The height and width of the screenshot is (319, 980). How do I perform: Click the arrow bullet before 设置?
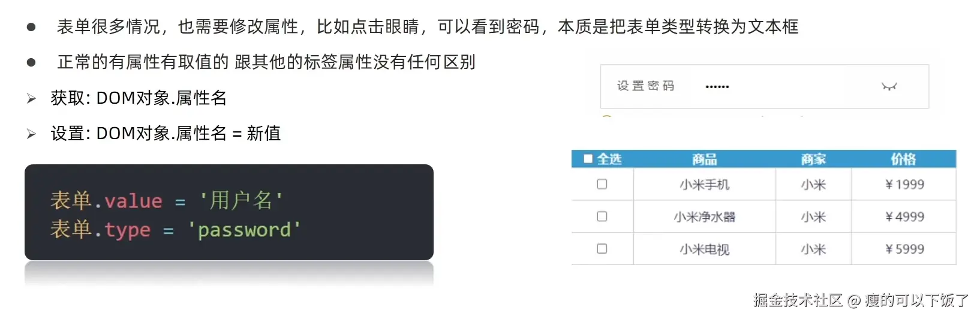31,134
